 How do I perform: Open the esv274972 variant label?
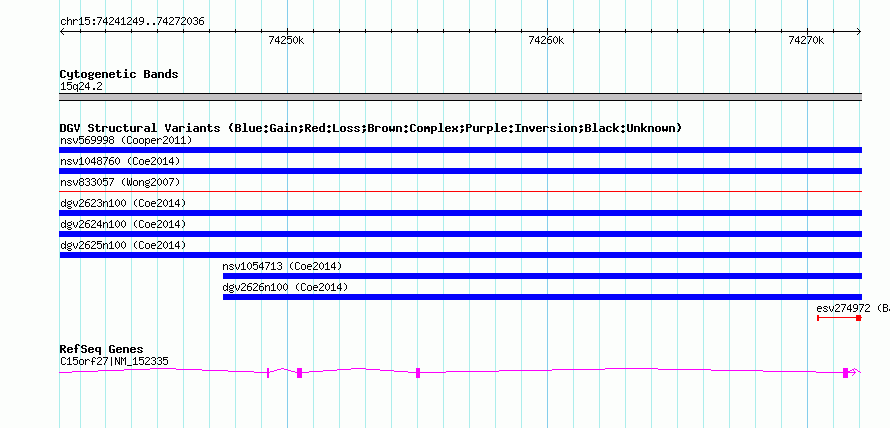coord(843,308)
